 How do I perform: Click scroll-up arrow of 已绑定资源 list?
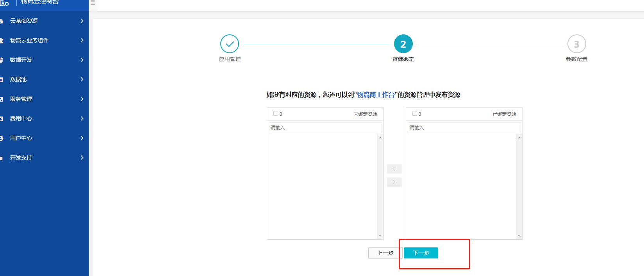[x=519, y=138]
